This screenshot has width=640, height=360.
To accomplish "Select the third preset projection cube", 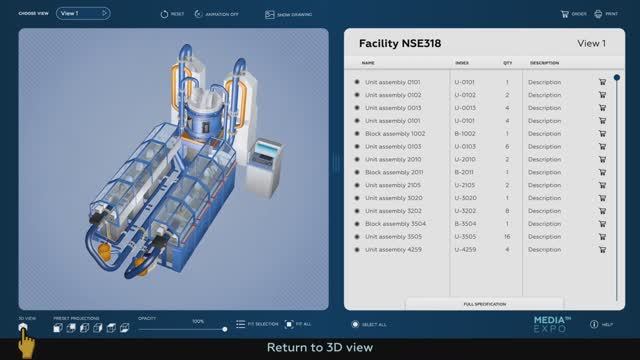I will [x=84, y=328].
